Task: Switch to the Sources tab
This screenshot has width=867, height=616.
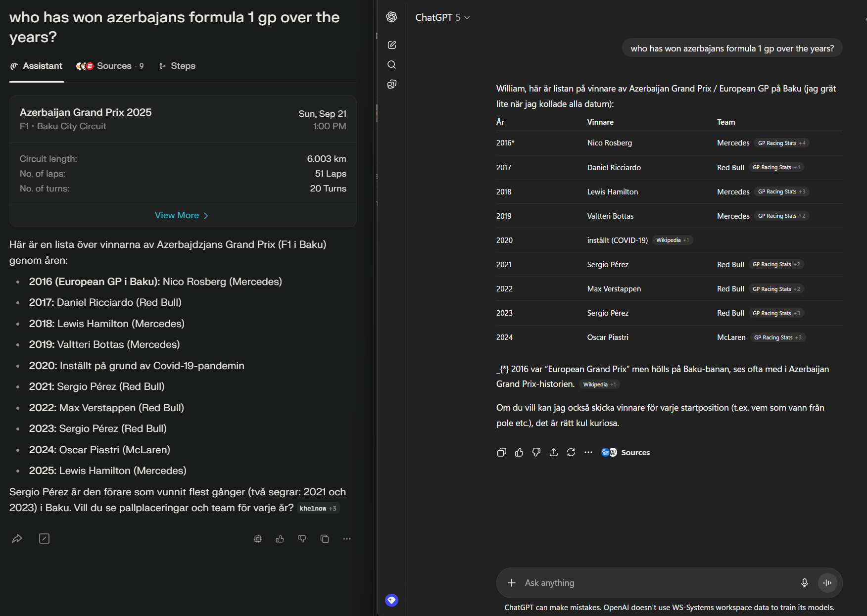Action: 110,66
